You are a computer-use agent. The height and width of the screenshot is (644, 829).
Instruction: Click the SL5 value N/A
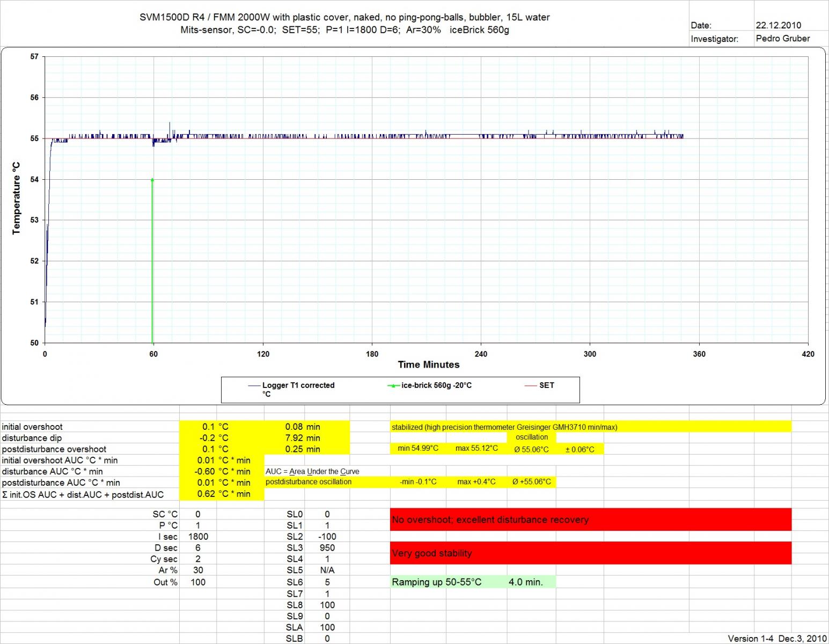(x=327, y=570)
